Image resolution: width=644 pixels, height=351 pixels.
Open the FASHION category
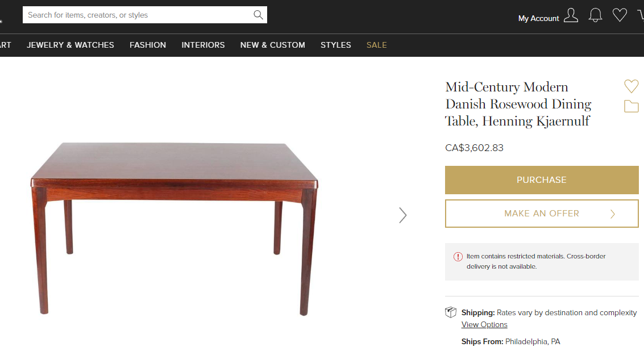pos(148,45)
